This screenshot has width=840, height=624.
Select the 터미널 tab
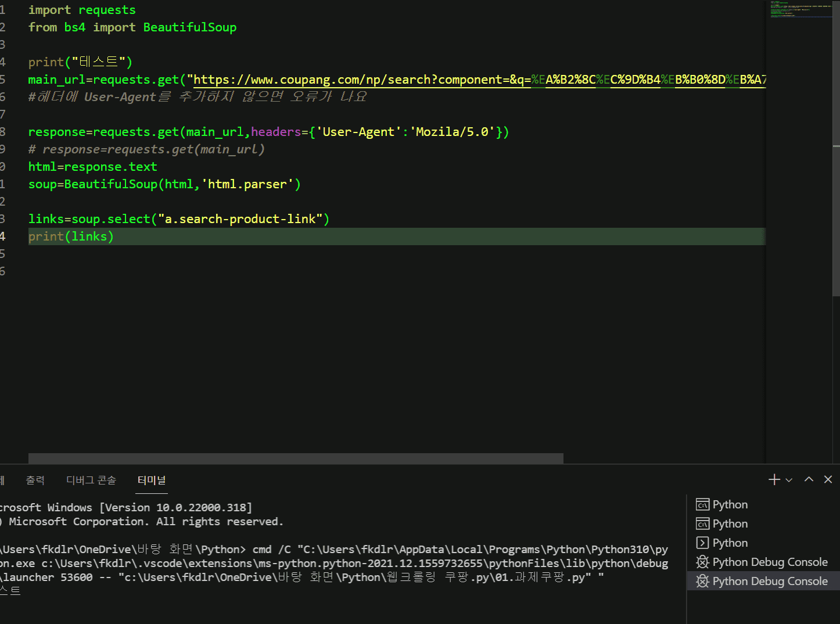click(x=152, y=480)
